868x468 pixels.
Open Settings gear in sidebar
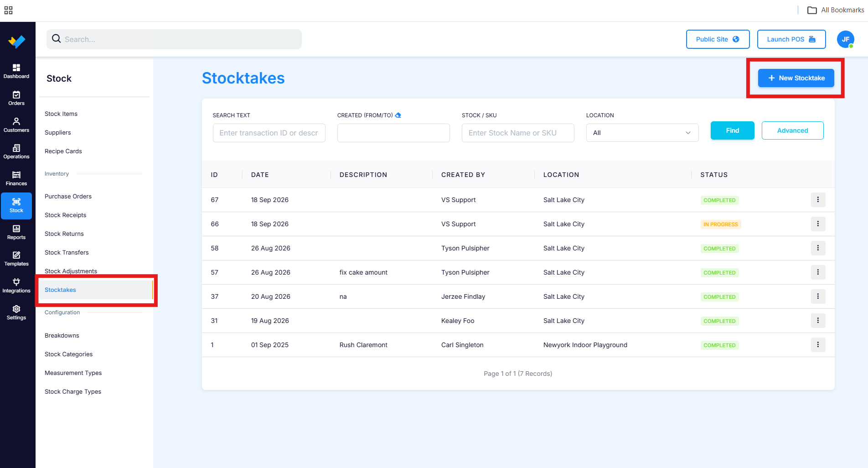pos(16,312)
